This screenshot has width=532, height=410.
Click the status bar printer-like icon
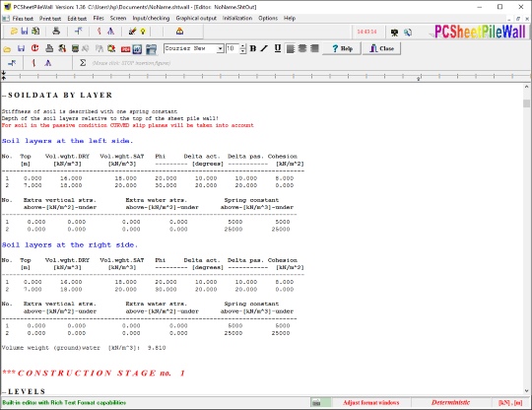[316, 403]
